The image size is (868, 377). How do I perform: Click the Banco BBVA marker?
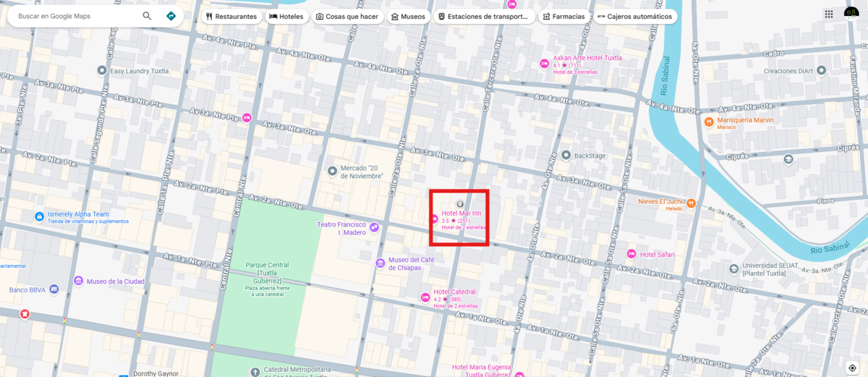pyautogui.click(x=54, y=289)
